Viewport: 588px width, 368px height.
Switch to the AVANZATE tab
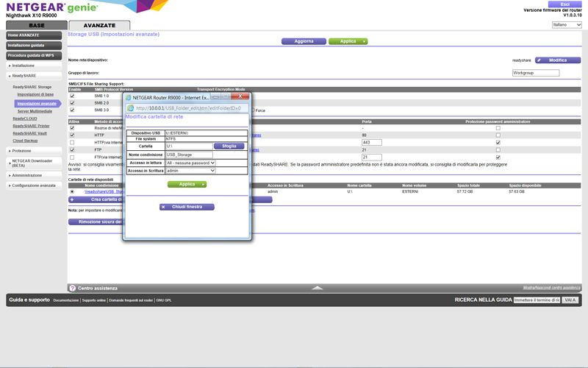point(99,25)
